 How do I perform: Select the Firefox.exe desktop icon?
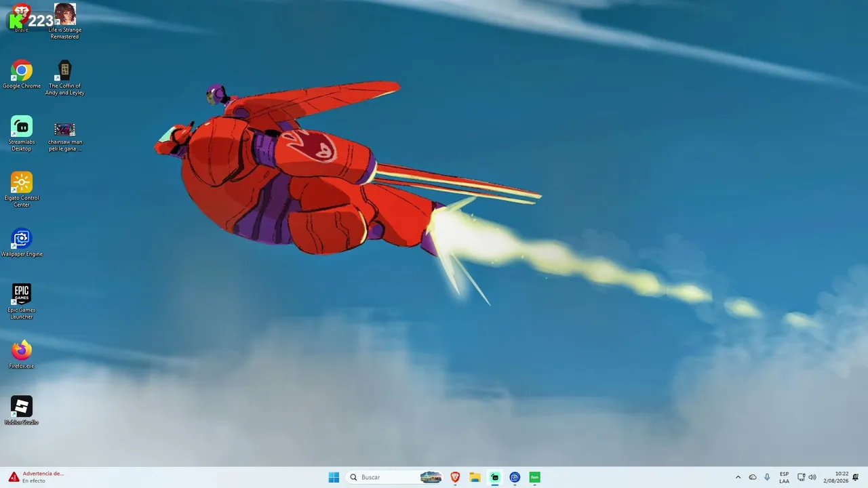[22, 354]
